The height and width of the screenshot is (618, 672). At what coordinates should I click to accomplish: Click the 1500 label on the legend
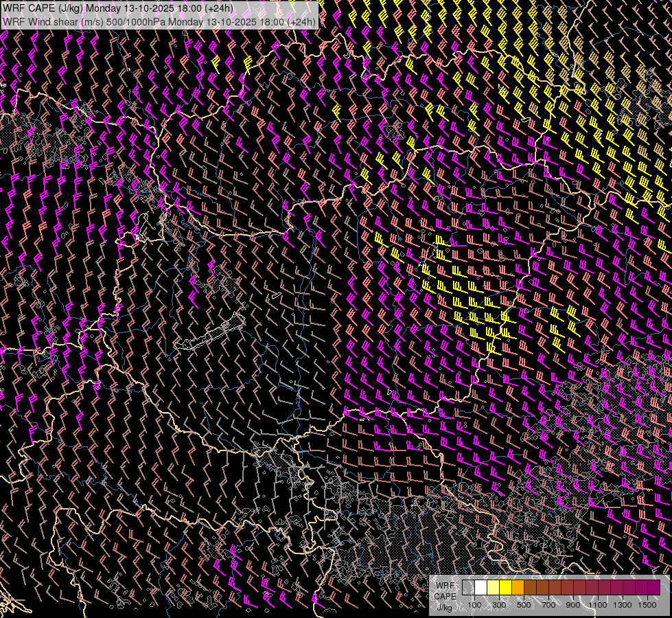coord(647,605)
